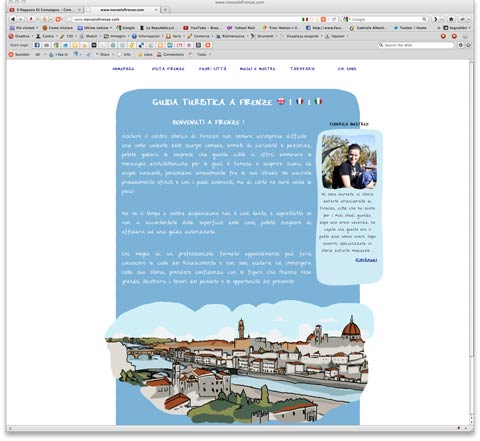Open the Disattiva developer menu
This screenshot has width=480, height=441.
tap(21, 36)
